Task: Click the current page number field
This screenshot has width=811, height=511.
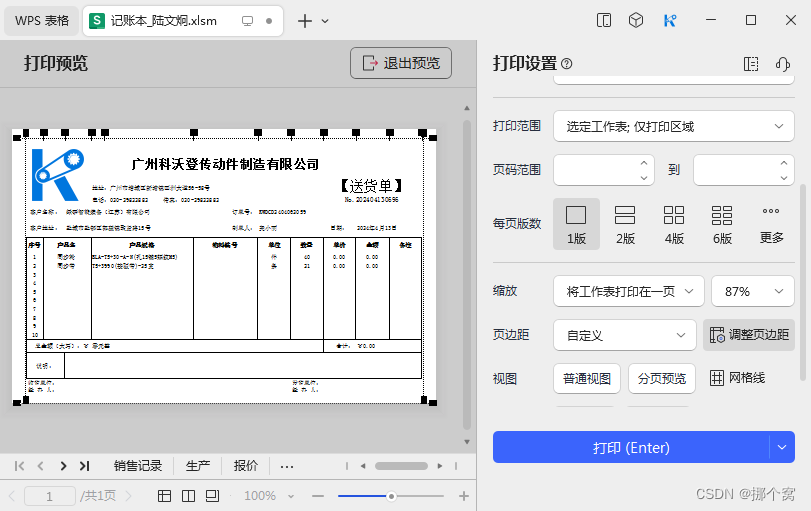Action: [50, 496]
